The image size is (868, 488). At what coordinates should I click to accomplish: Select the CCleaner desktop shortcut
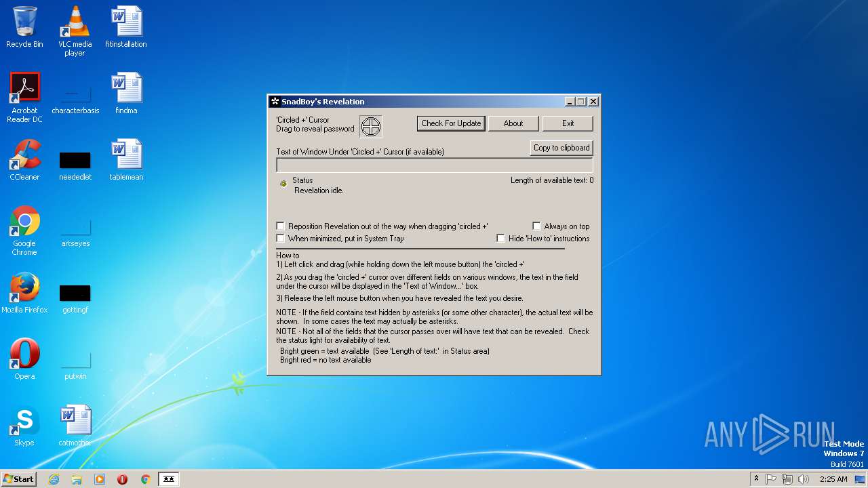(x=24, y=160)
